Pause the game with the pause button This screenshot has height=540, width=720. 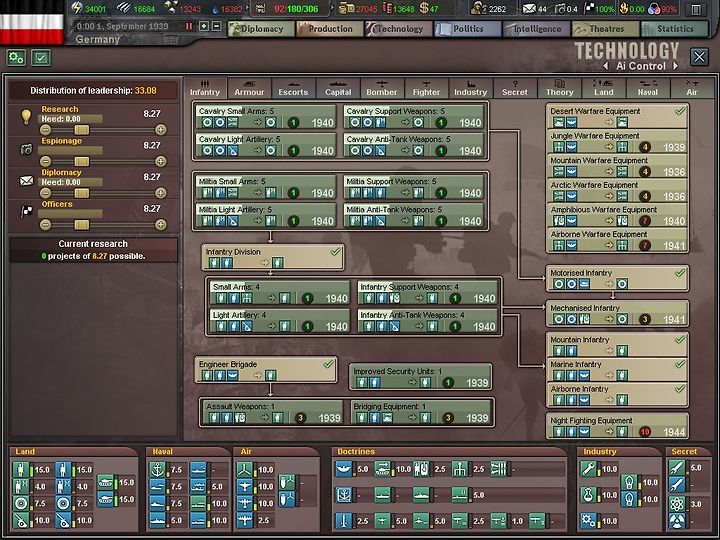pyautogui.click(x=189, y=26)
